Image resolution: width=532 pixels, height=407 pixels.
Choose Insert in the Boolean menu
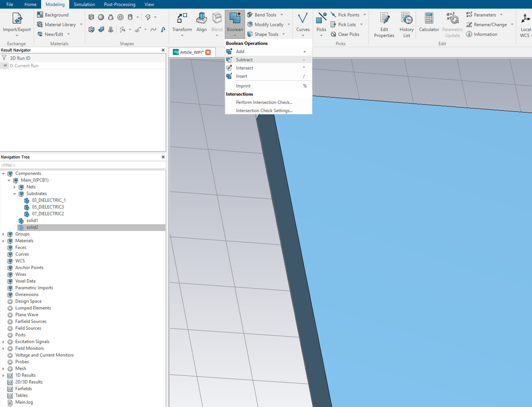(269, 76)
